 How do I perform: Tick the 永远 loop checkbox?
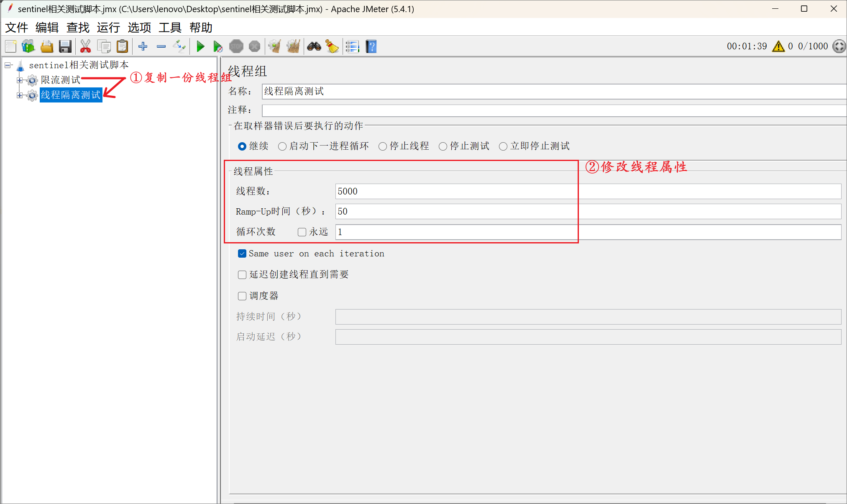click(x=302, y=232)
